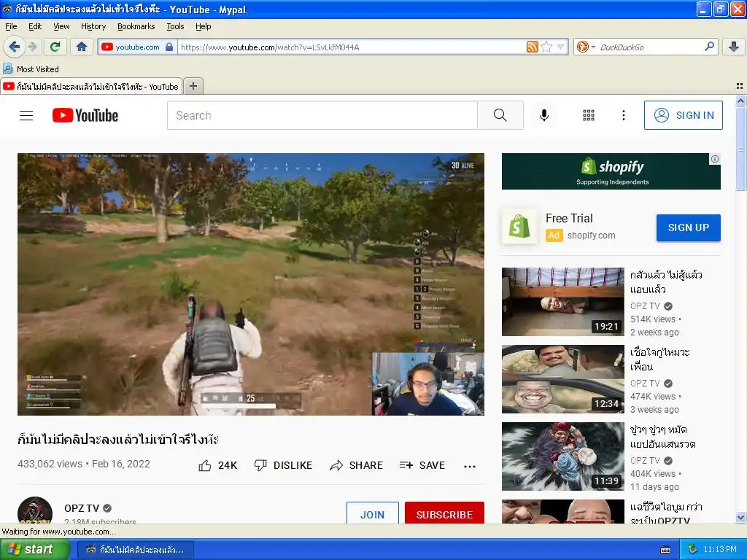Click the YouTube search magnifier button
This screenshot has height=560, width=747.
(x=500, y=115)
